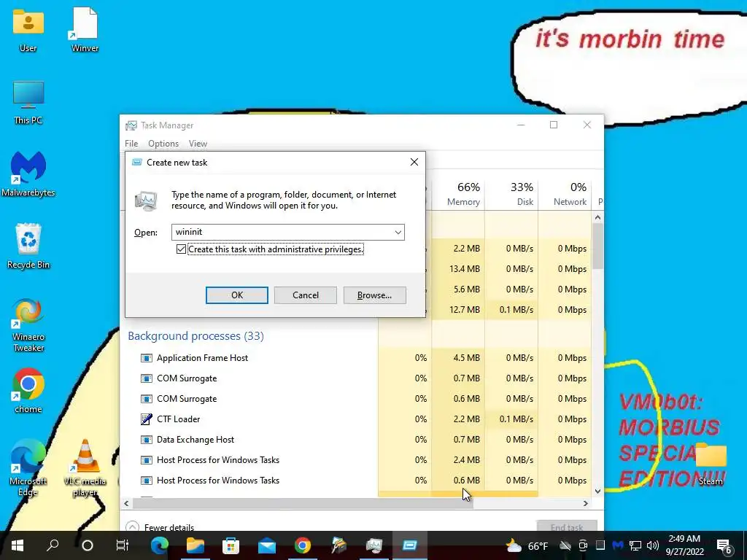Open the View menu in Task Manager

pyautogui.click(x=198, y=144)
